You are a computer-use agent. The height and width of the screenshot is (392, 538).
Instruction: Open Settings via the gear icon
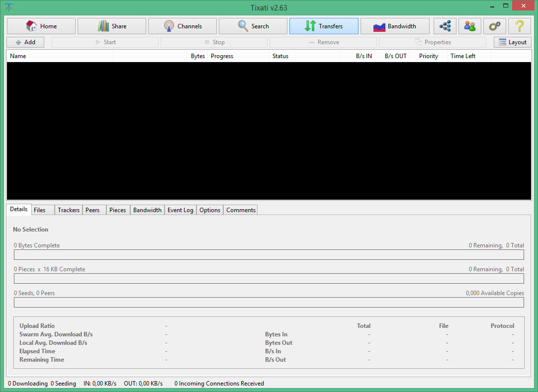(x=495, y=26)
